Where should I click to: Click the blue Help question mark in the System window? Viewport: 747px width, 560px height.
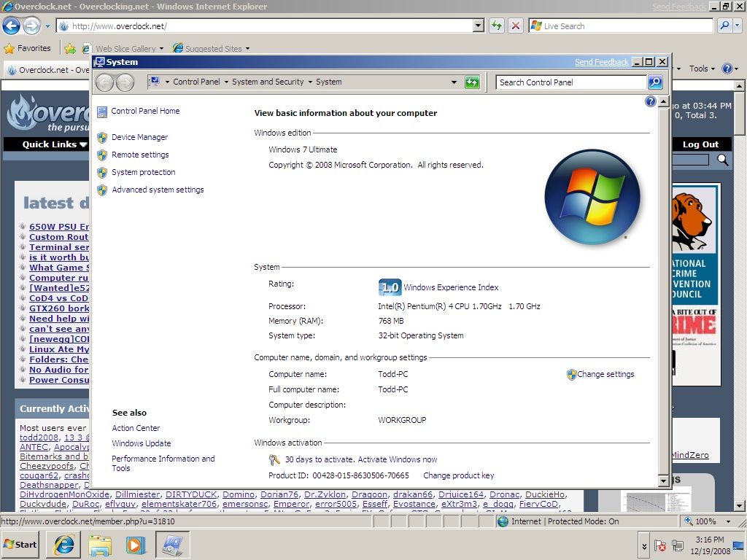tap(650, 101)
